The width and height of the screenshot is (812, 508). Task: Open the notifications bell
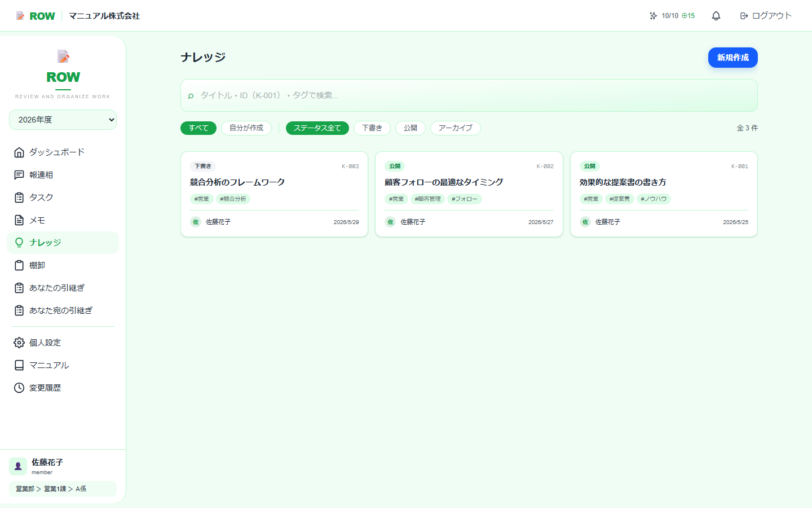pyautogui.click(x=716, y=16)
